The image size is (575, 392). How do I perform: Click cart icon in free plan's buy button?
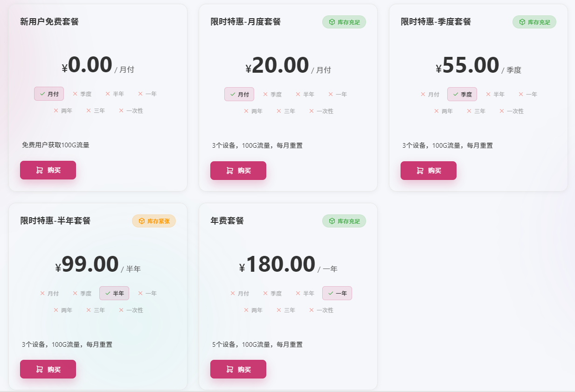pos(40,170)
